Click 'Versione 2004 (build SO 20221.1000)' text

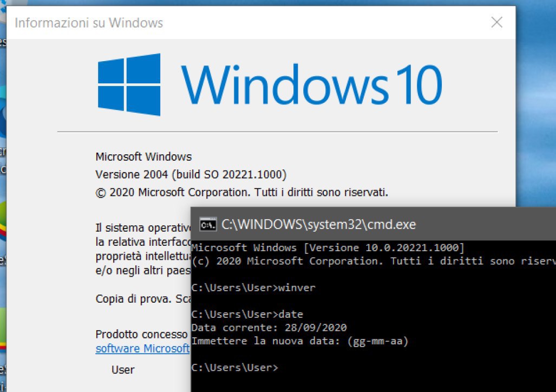coord(191,174)
